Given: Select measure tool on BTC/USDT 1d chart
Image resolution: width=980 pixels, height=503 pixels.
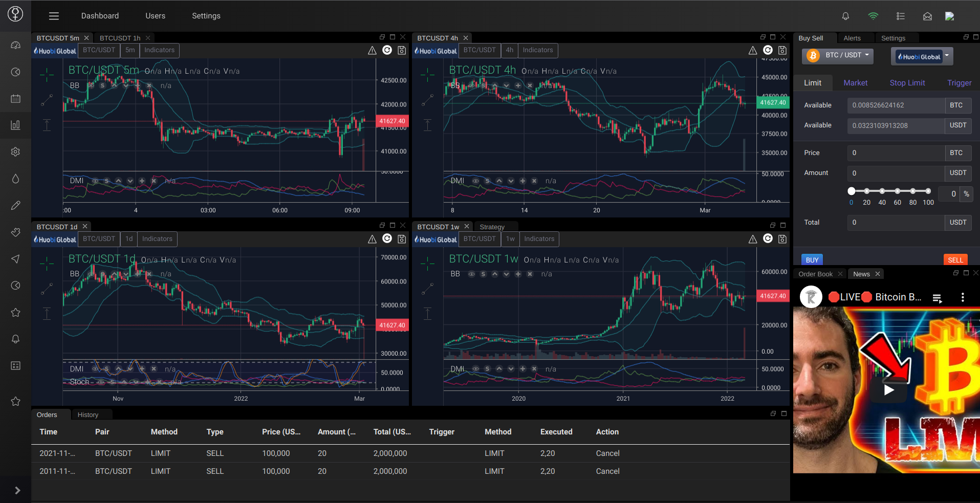Looking at the screenshot, I should 47,313.
